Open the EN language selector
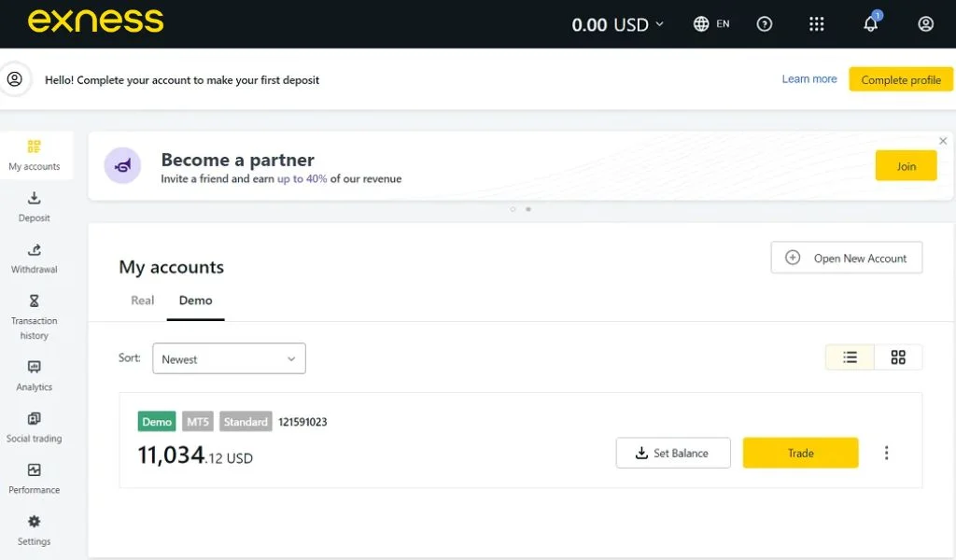956x560 pixels. pos(711,23)
